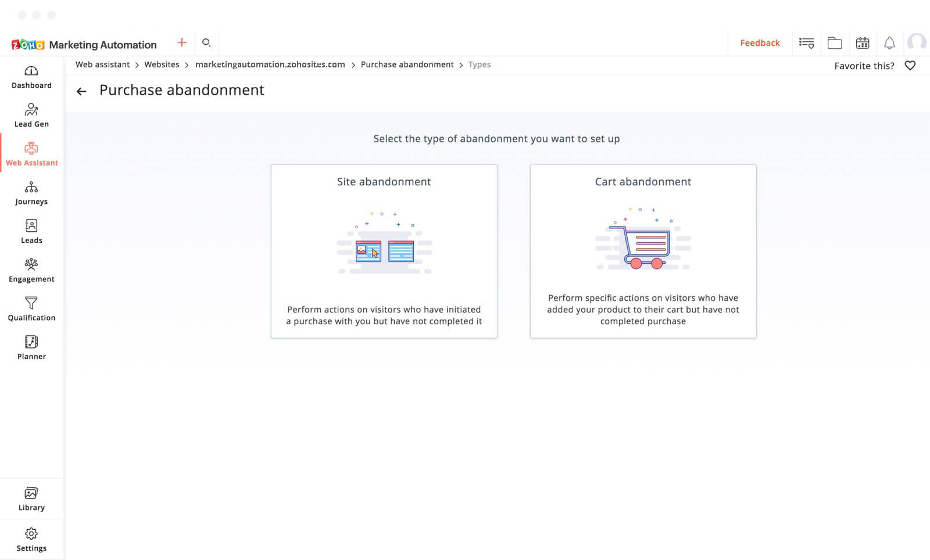Mark page as favorite with heart icon
This screenshot has width=930, height=560.
coord(910,66)
